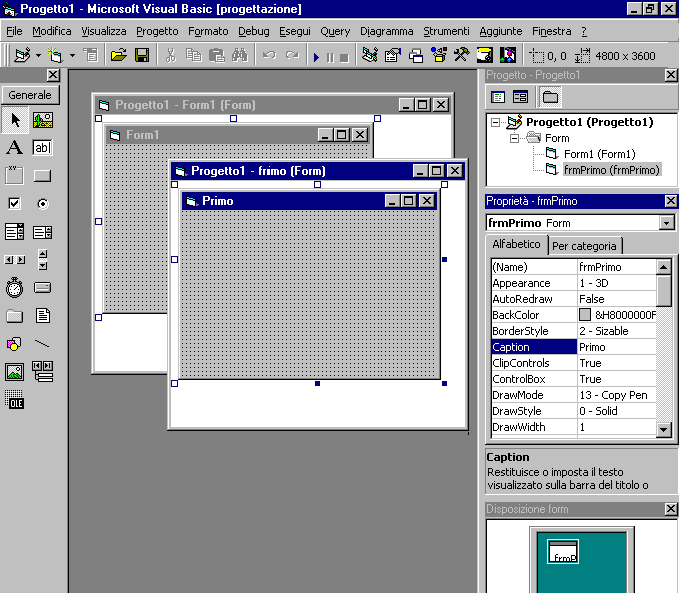Image resolution: width=679 pixels, height=593 pixels.
Task: Click the Find binoculars icon
Action: (x=239, y=55)
